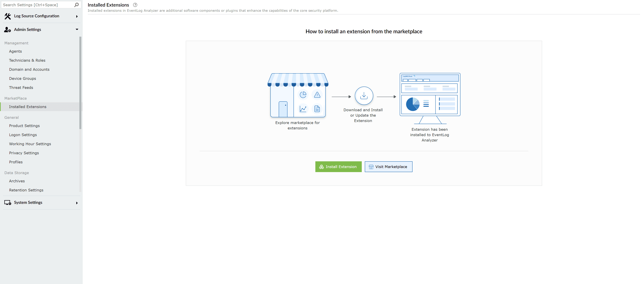This screenshot has height=284, width=644.
Task: Open the Working Hour Settings page
Action: click(30, 144)
